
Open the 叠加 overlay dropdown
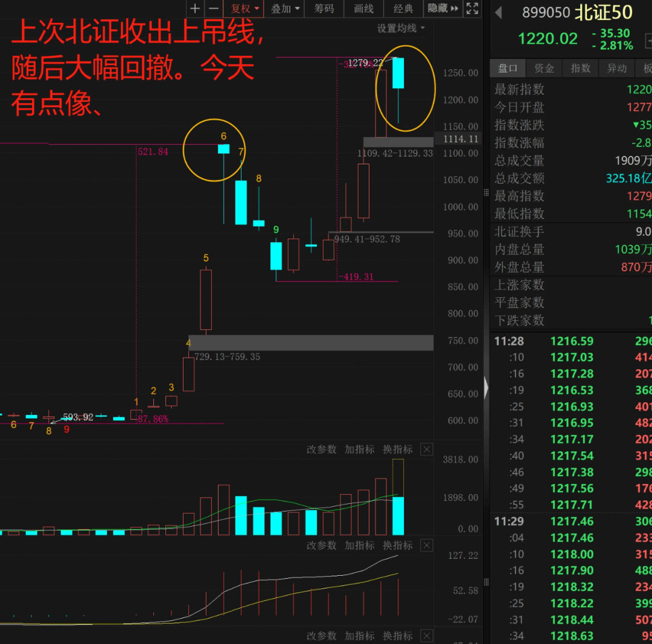coord(285,8)
